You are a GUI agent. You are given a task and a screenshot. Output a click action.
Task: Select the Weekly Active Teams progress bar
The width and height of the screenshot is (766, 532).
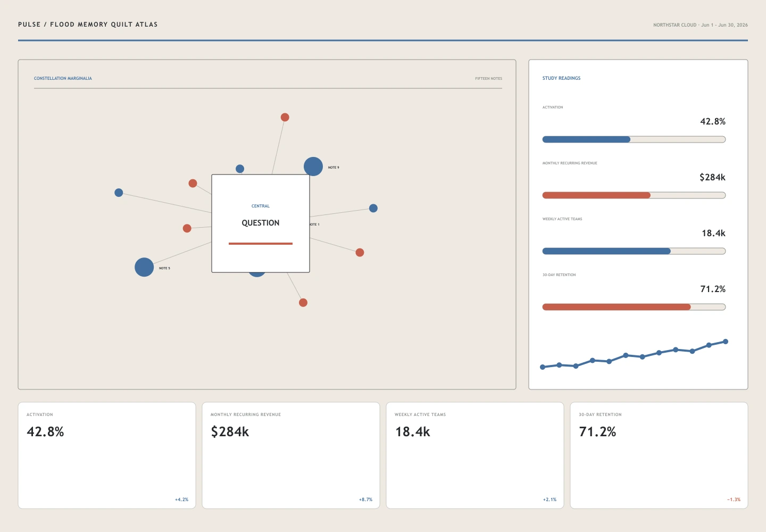634,251
